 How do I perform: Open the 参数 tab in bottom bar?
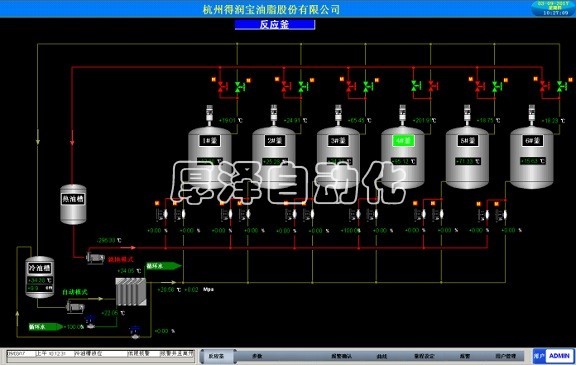pos(257,356)
